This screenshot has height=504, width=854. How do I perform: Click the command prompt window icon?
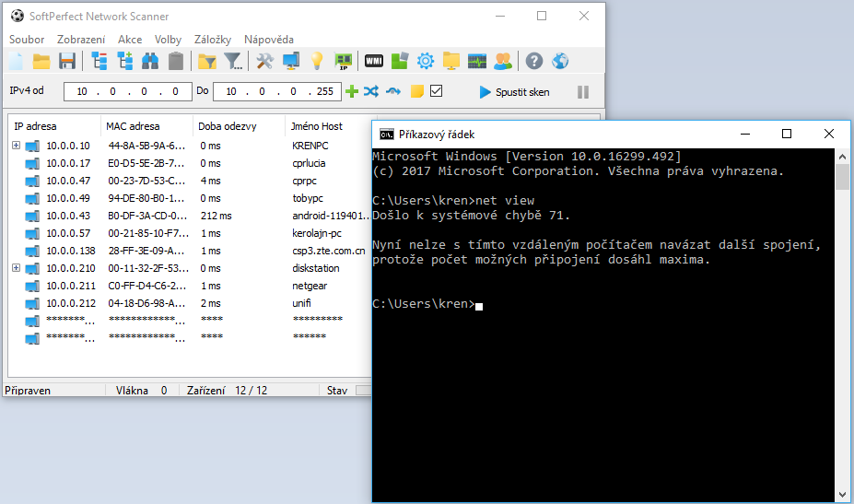[x=387, y=135]
